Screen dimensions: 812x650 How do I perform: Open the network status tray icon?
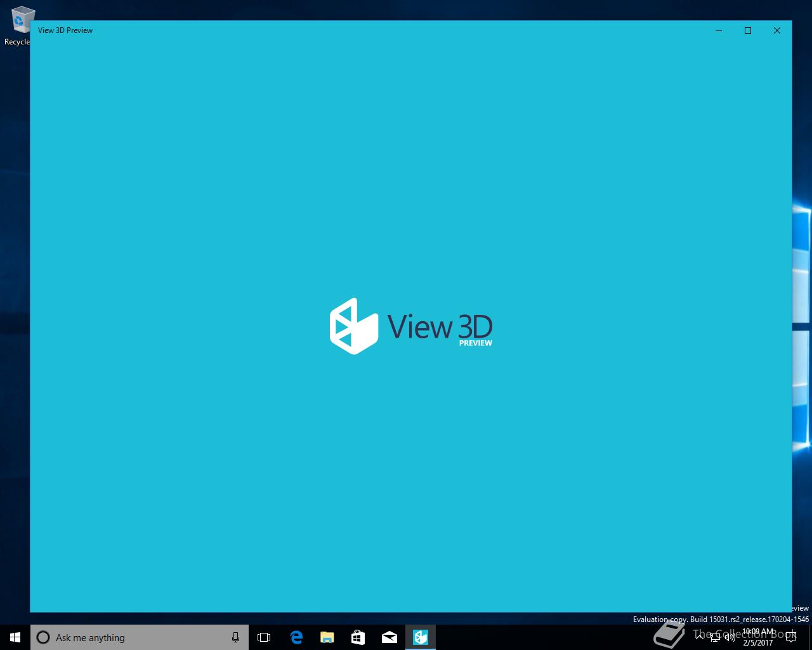[715, 637]
